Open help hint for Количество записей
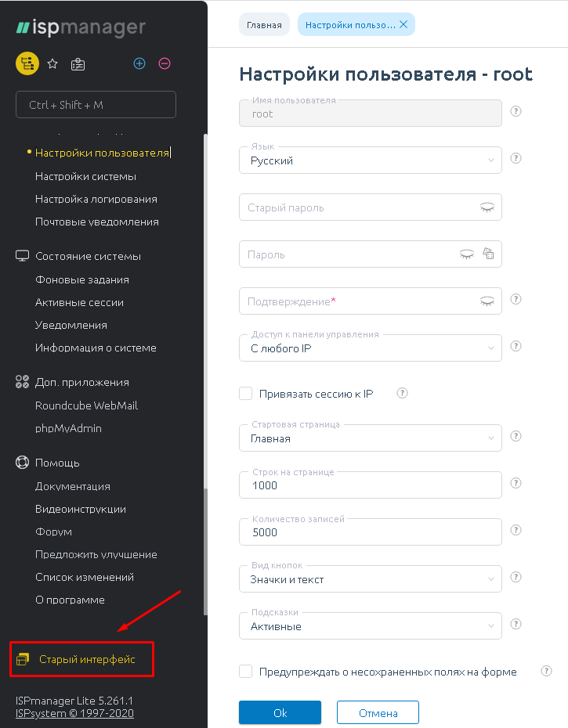The image size is (568, 728). [x=516, y=530]
